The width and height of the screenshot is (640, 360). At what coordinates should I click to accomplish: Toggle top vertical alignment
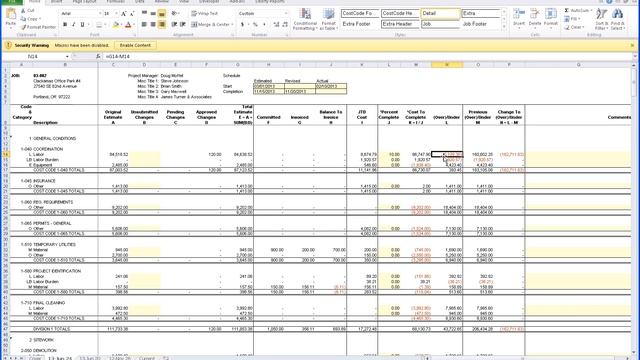[144, 13]
